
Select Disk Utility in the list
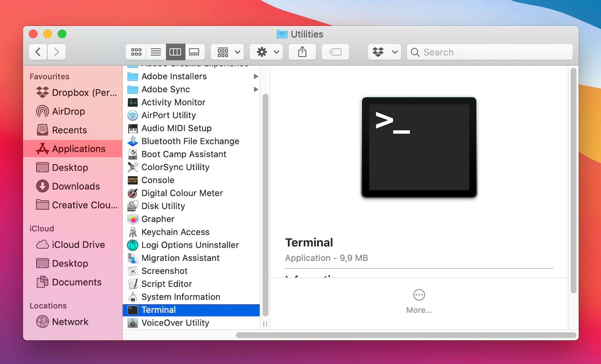pos(163,206)
